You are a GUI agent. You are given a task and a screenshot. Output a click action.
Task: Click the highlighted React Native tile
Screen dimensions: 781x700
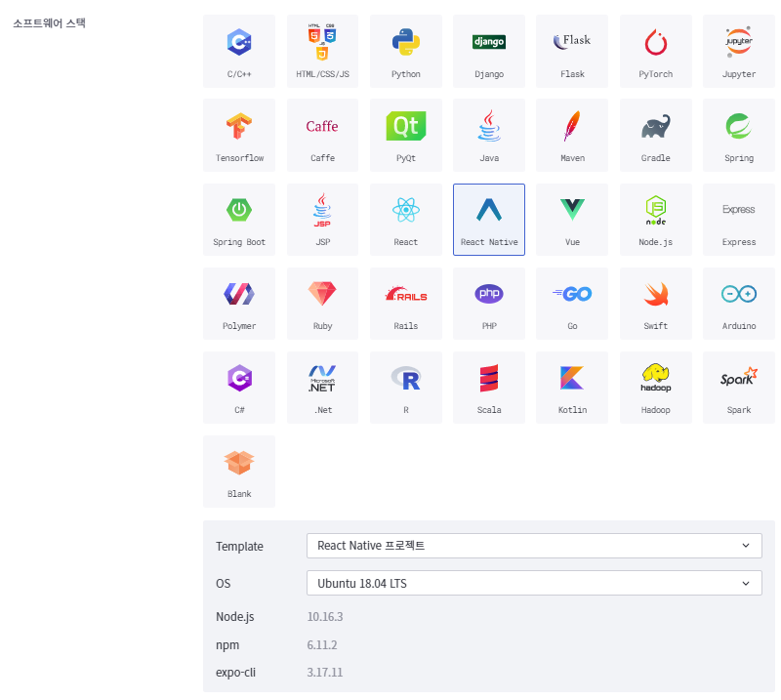tap(489, 220)
